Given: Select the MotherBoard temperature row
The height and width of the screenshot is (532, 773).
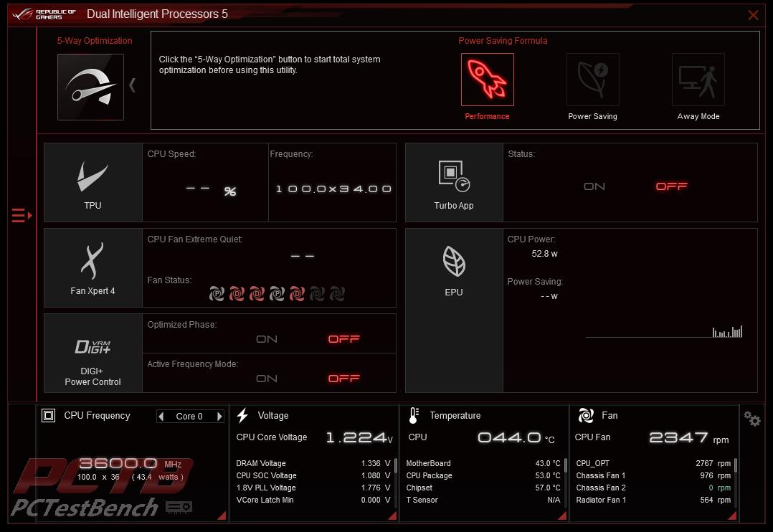Looking at the screenshot, I should (483, 463).
